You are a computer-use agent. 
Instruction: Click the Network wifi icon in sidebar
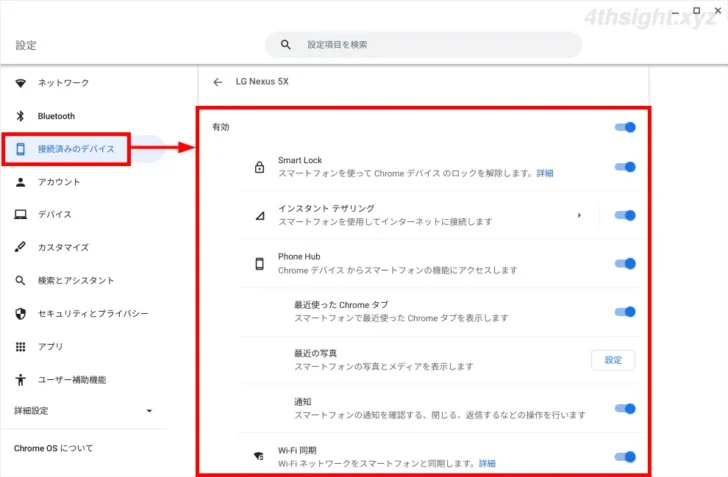point(20,83)
